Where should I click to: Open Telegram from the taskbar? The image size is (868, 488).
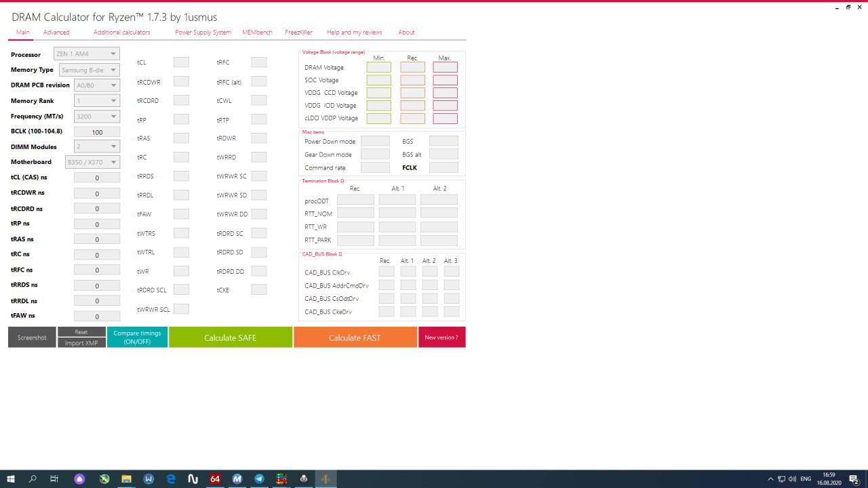coord(259,479)
